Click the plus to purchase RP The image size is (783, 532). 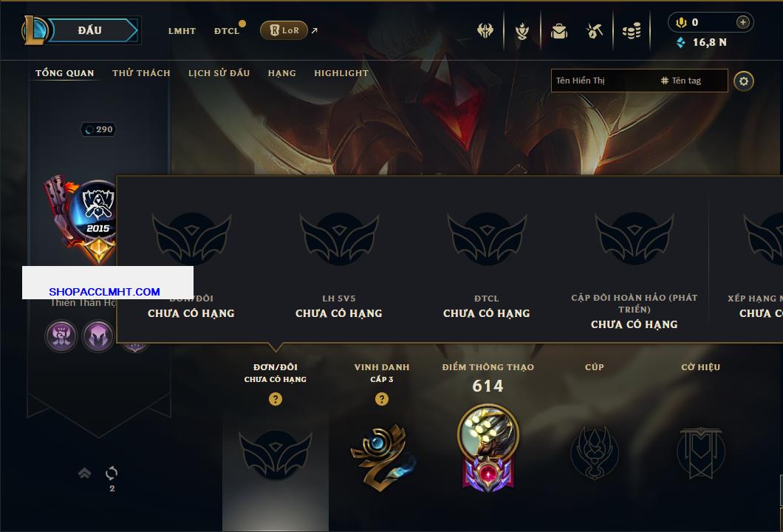742,22
